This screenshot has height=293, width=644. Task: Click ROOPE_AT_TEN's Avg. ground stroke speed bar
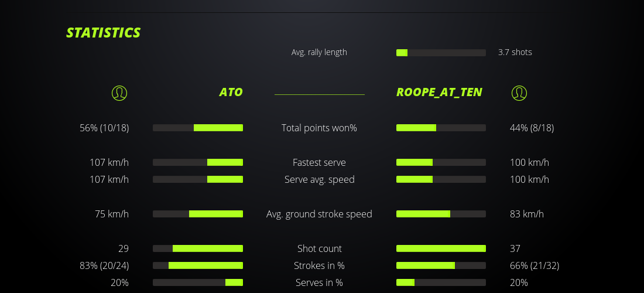pyautogui.click(x=441, y=214)
